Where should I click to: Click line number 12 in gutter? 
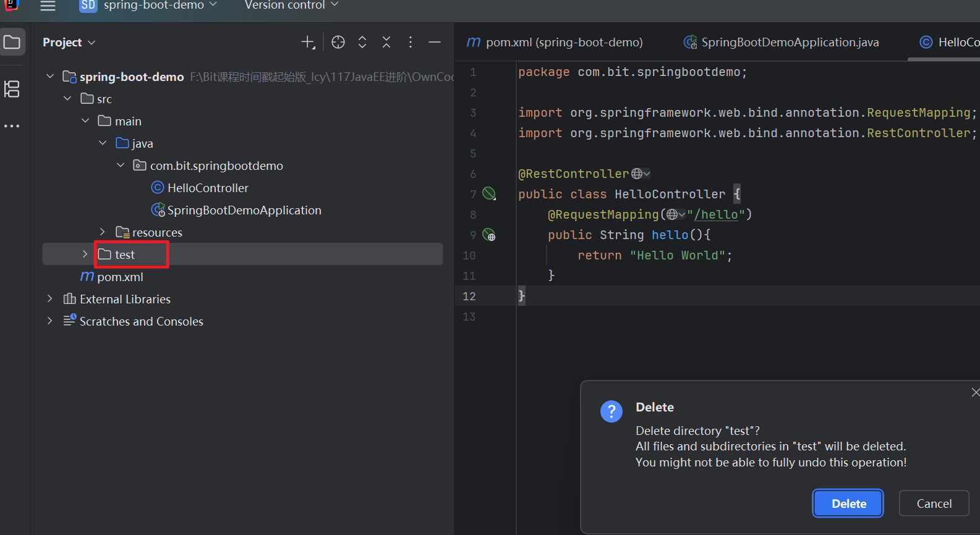pos(469,296)
